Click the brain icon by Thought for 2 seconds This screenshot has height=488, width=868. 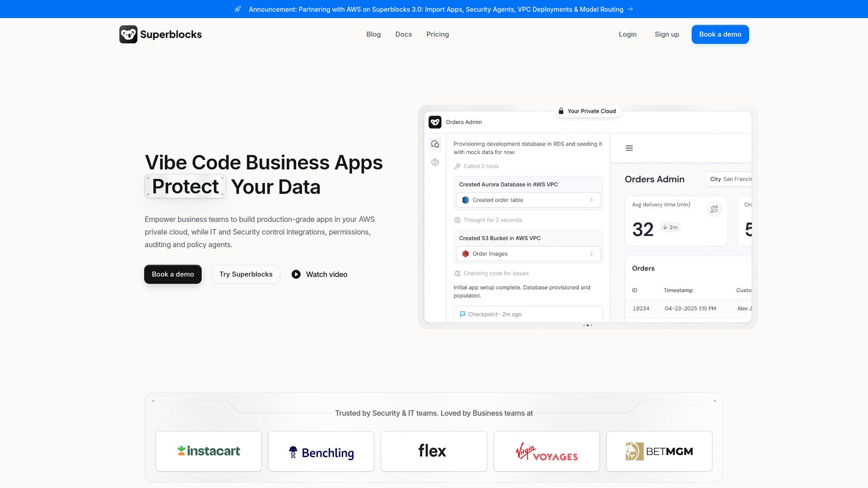458,220
